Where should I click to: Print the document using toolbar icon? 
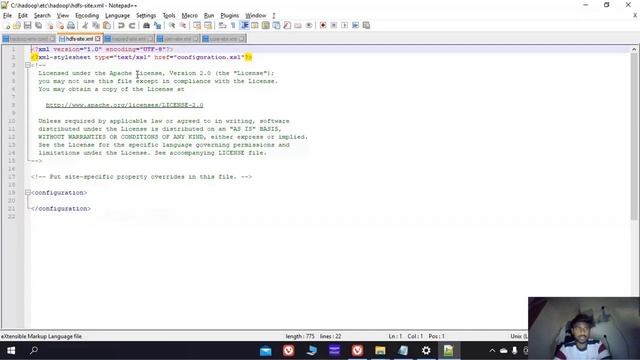(x=71, y=25)
